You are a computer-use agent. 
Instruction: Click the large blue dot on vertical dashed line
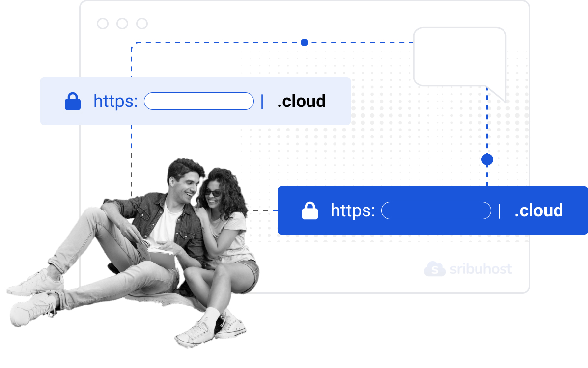click(x=487, y=159)
